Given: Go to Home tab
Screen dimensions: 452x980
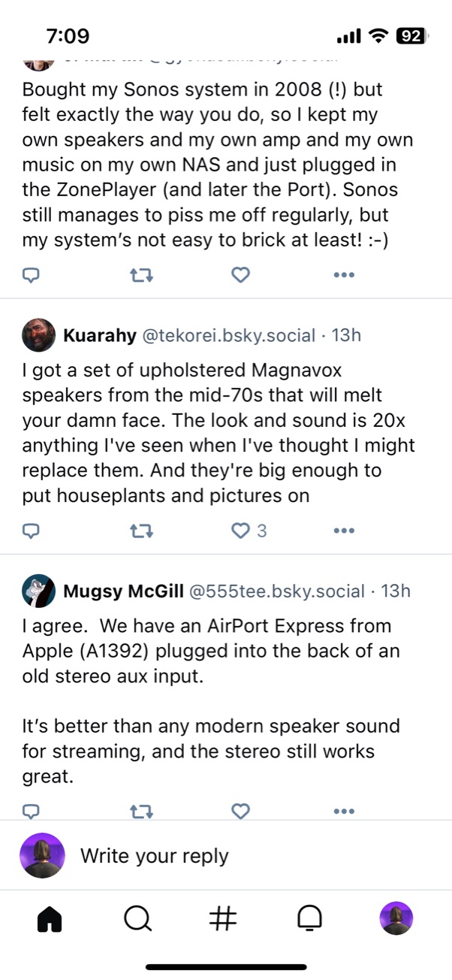Looking at the screenshot, I should (x=50, y=918).
